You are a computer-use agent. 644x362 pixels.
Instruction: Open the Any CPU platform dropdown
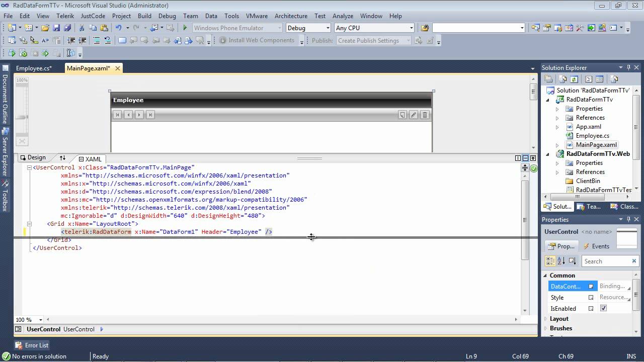[x=411, y=28]
